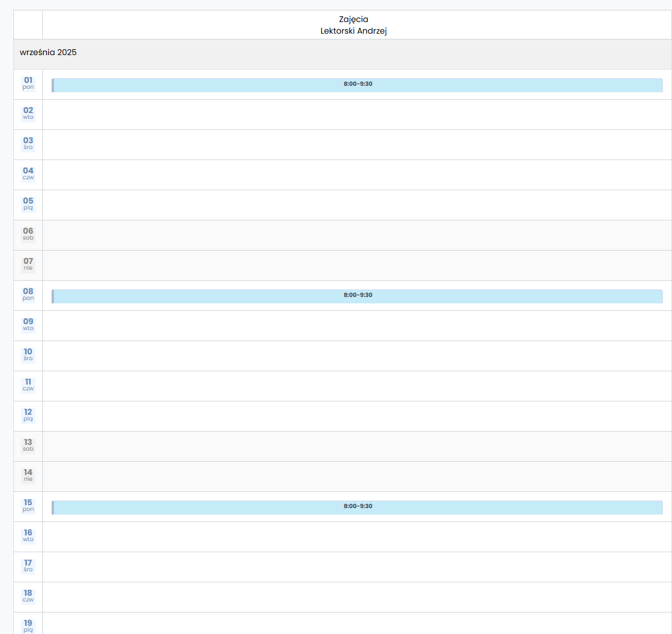
Task: Select the 08 pon date badge
Action: [28, 295]
